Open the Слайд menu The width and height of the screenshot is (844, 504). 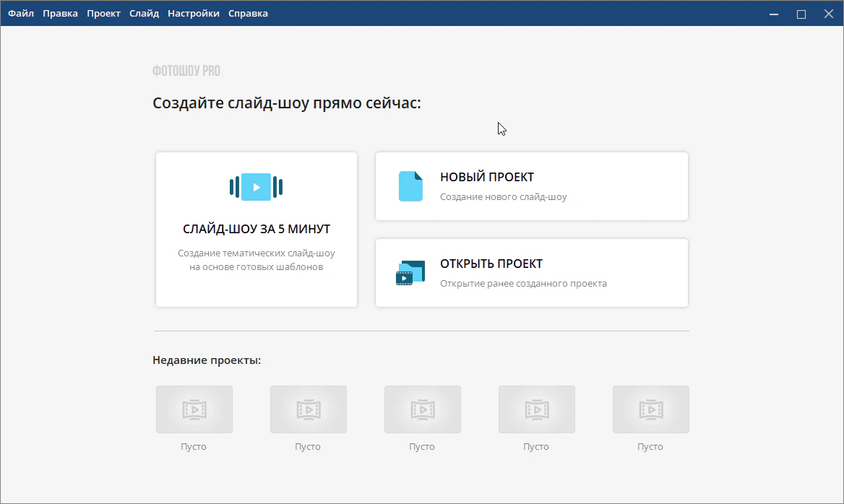tap(144, 14)
